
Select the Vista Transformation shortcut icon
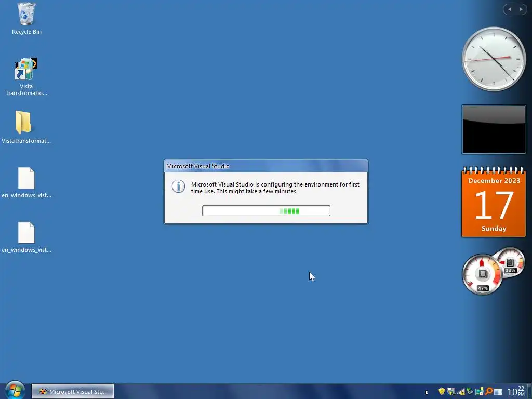point(26,77)
